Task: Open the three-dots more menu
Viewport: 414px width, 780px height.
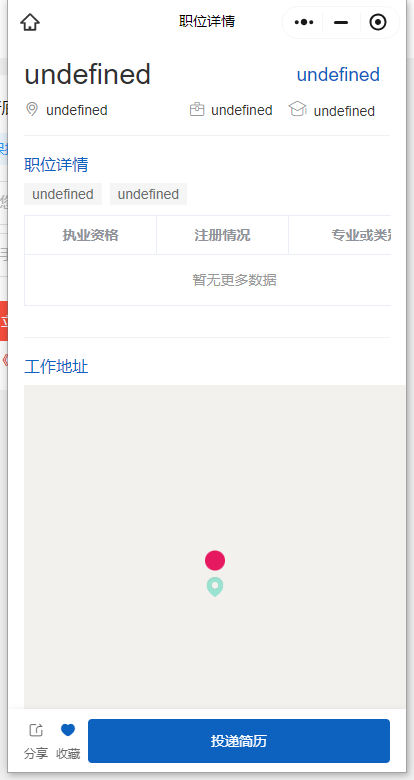Action: (x=304, y=22)
